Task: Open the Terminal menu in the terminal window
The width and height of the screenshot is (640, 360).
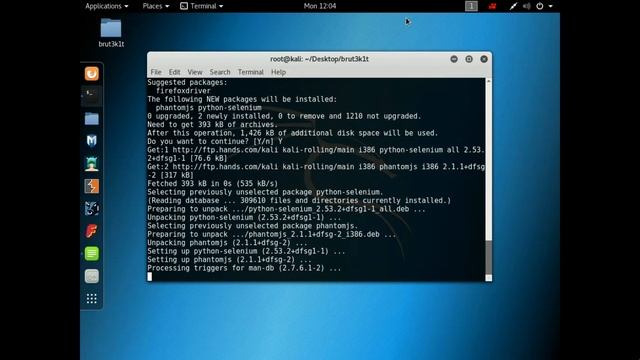Action: point(251,72)
